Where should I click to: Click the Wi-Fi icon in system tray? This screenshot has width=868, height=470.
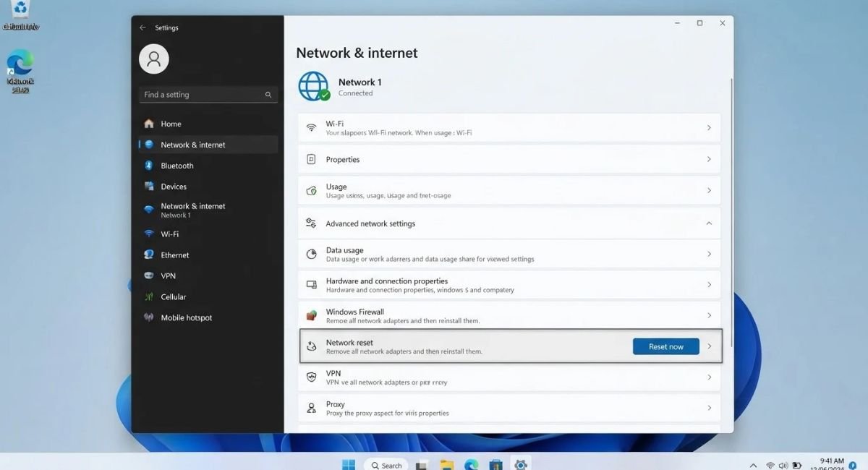point(770,465)
